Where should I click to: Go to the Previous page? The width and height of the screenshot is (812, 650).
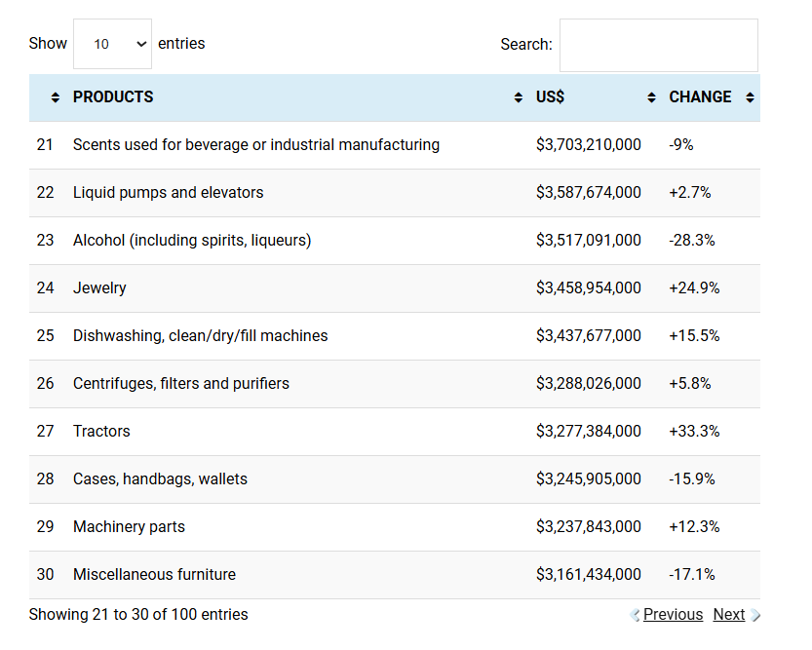pos(673,614)
